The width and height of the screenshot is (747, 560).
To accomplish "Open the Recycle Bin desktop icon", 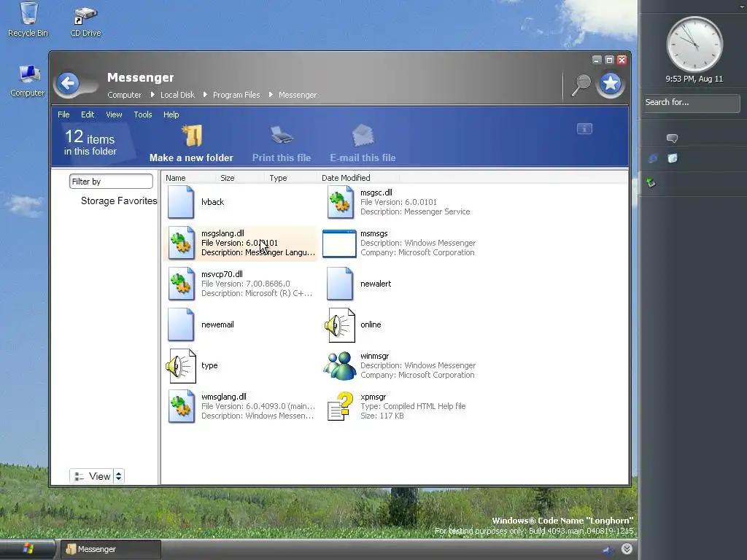I will (x=28, y=13).
